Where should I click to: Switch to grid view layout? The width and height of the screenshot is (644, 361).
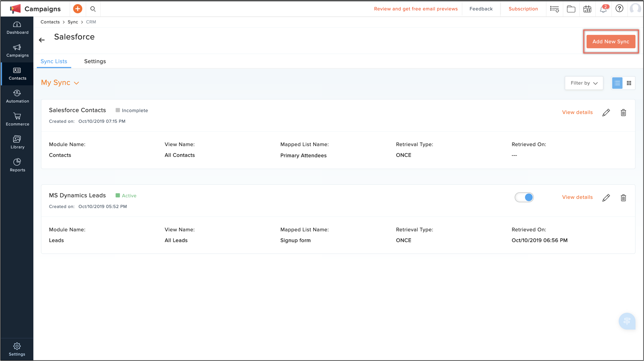click(629, 83)
